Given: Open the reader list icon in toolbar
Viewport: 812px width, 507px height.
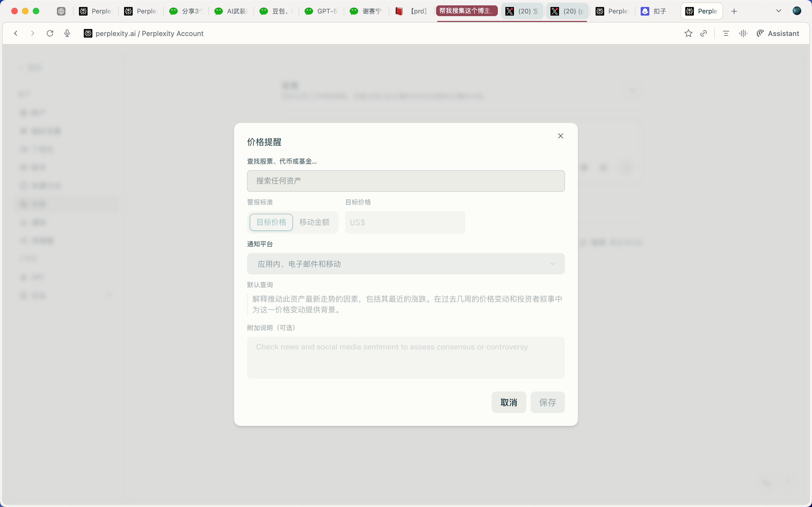Looking at the screenshot, I should 726,33.
